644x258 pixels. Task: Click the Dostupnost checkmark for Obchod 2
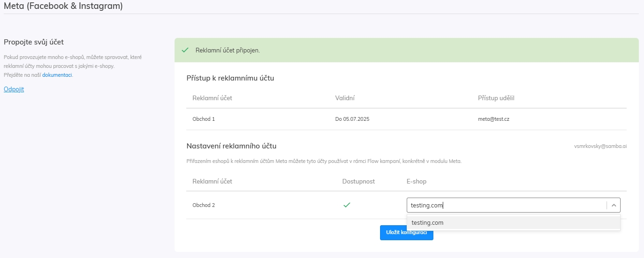click(347, 205)
